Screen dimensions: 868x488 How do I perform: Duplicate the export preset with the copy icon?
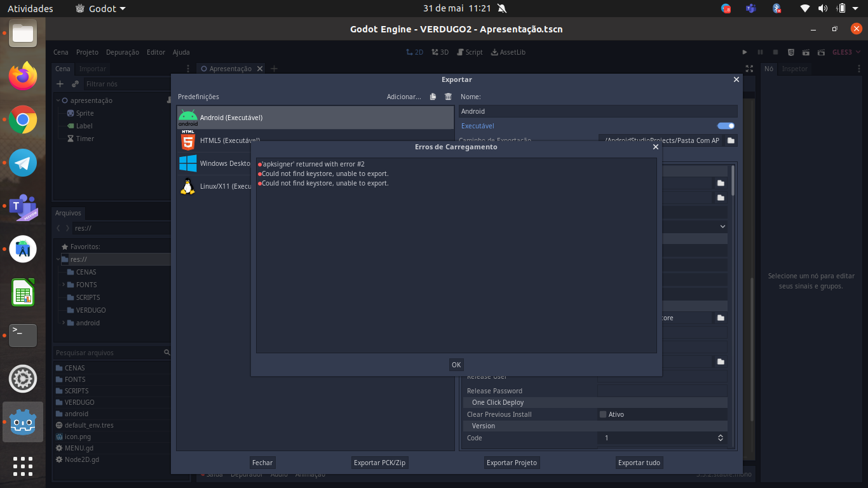coord(433,97)
